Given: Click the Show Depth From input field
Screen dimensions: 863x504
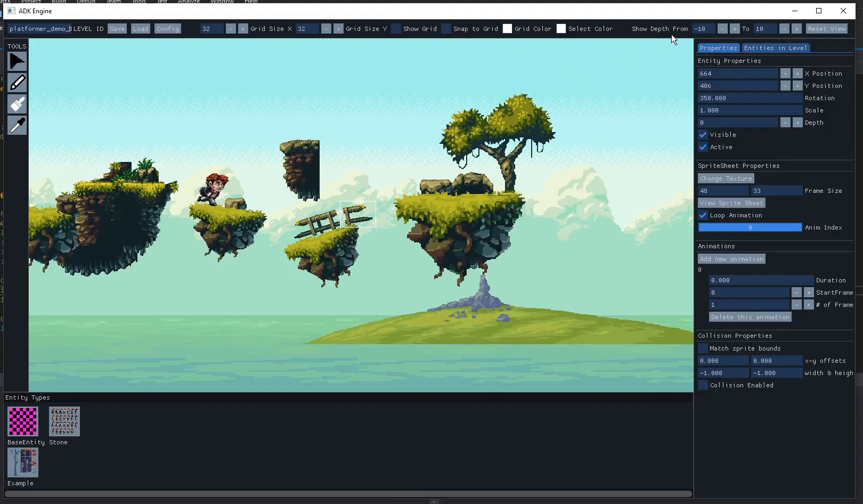Looking at the screenshot, I should pyautogui.click(x=703, y=29).
